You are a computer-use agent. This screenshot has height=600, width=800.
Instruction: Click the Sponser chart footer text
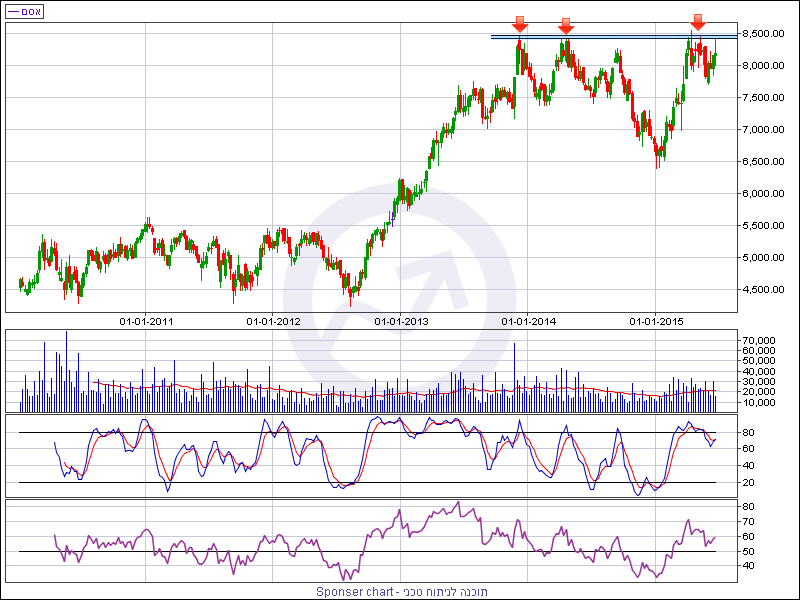point(401,591)
